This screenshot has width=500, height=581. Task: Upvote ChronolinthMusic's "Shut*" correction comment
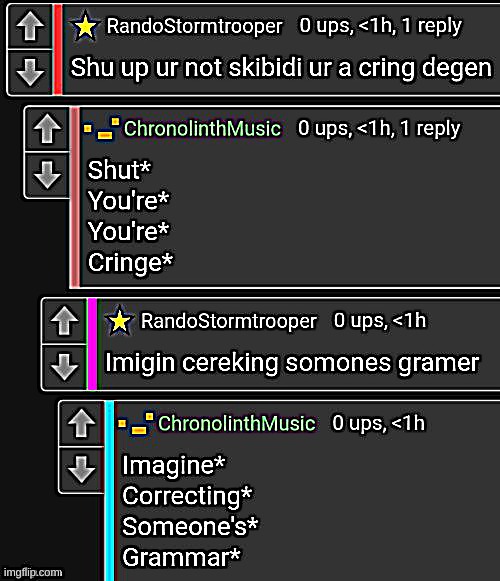47,129
